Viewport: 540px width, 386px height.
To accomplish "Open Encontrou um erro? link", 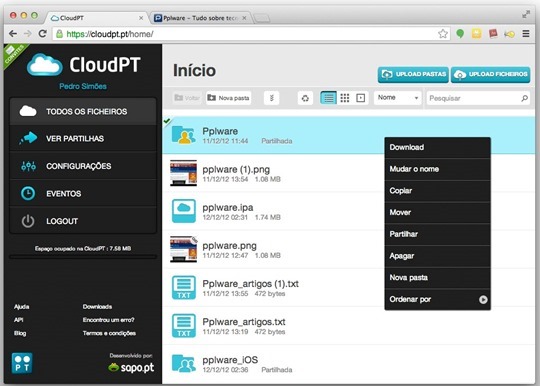I will click(x=108, y=320).
